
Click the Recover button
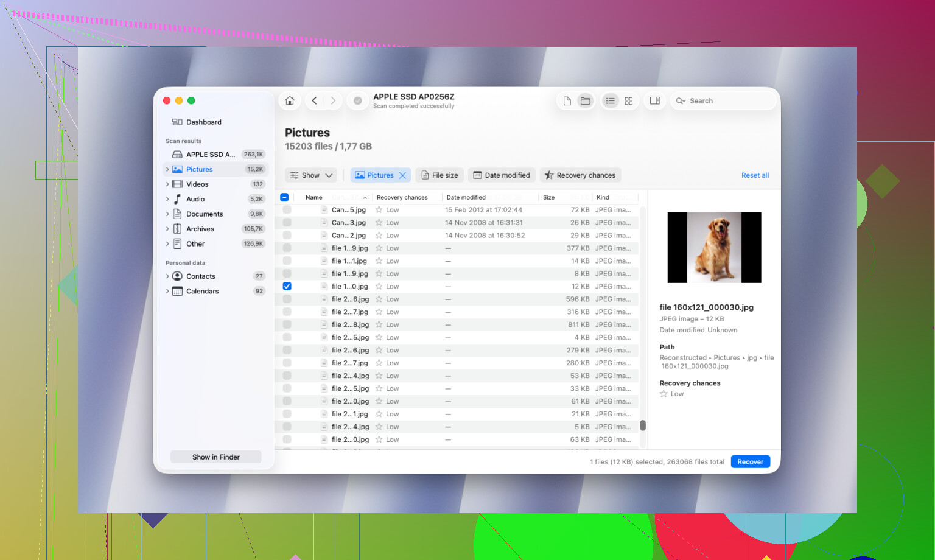(x=750, y=462)
